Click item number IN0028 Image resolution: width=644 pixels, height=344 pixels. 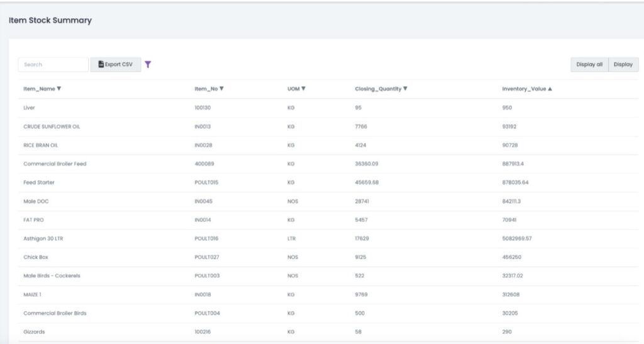click(203, 145)
